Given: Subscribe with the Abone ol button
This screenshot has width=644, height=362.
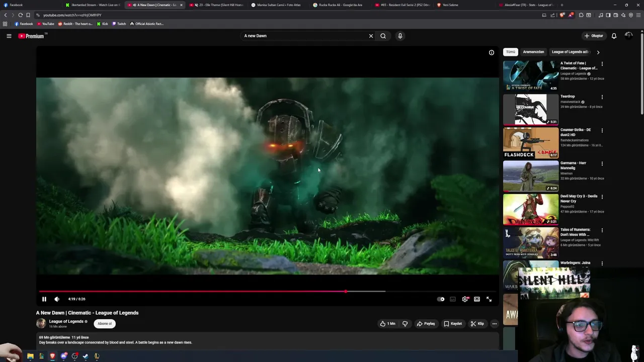Looking at the screenshot, I should [105, 323].
